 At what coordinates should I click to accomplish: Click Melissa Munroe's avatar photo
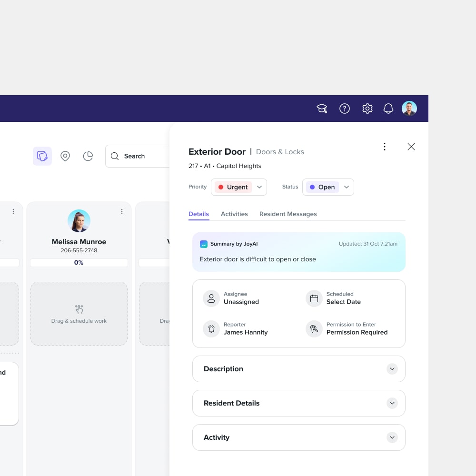click(79, 221)
